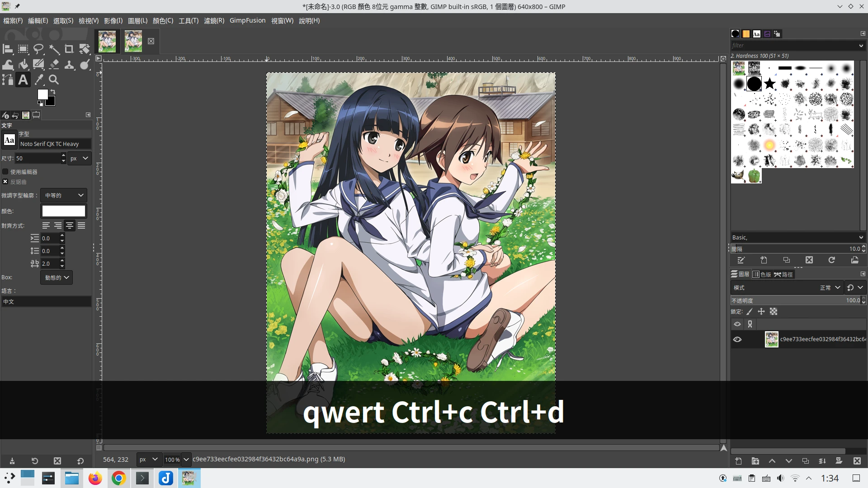Screen dimensions: 868x488
Task: Select the Free Select lasso tool
Action: (x=38, y=49)
